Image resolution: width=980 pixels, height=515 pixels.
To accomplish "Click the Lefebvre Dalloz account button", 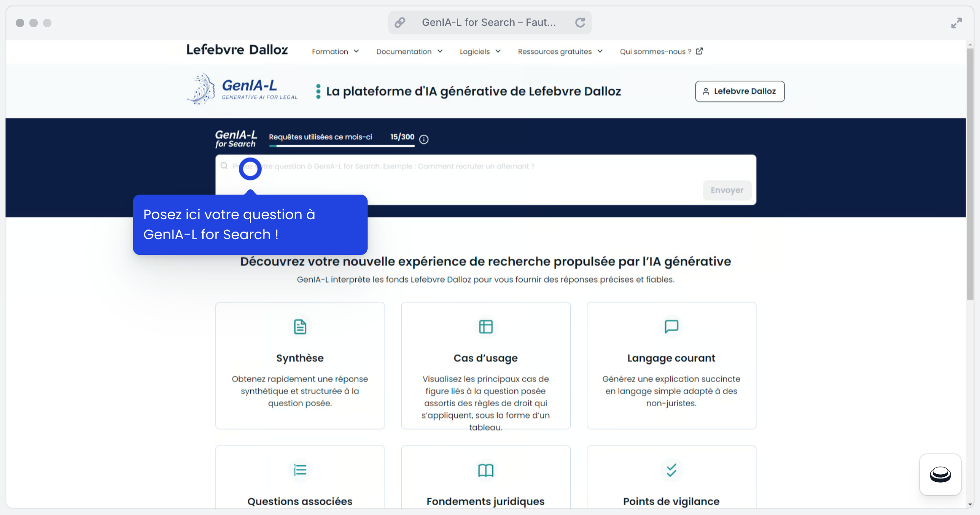I will pos(739,91).
